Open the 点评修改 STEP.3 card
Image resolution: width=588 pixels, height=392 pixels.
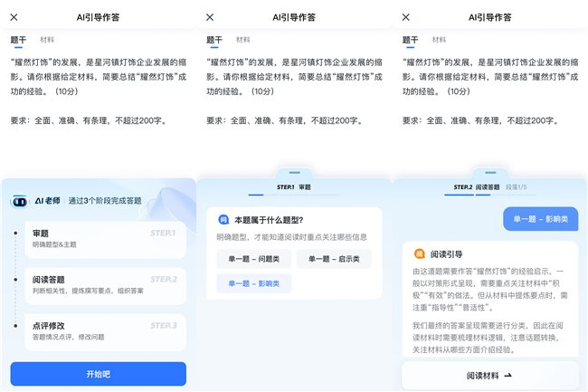click(x=105, y=332)
